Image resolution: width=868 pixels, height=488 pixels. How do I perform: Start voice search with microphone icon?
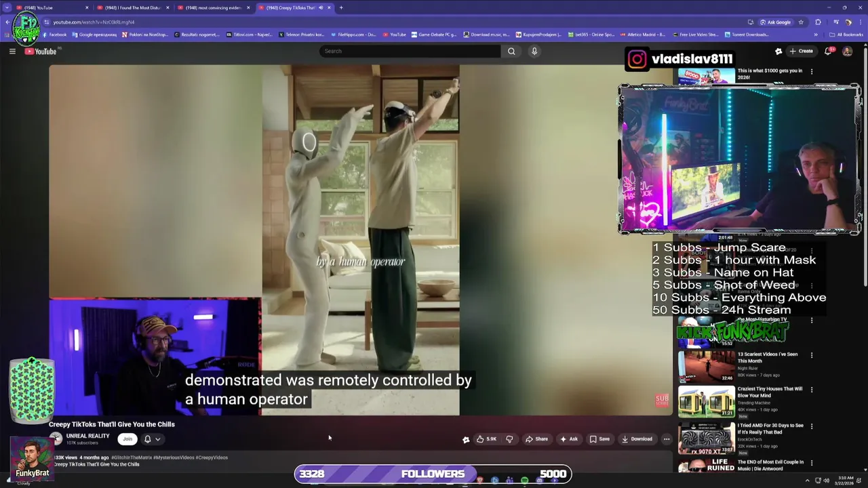pos(534,51)
